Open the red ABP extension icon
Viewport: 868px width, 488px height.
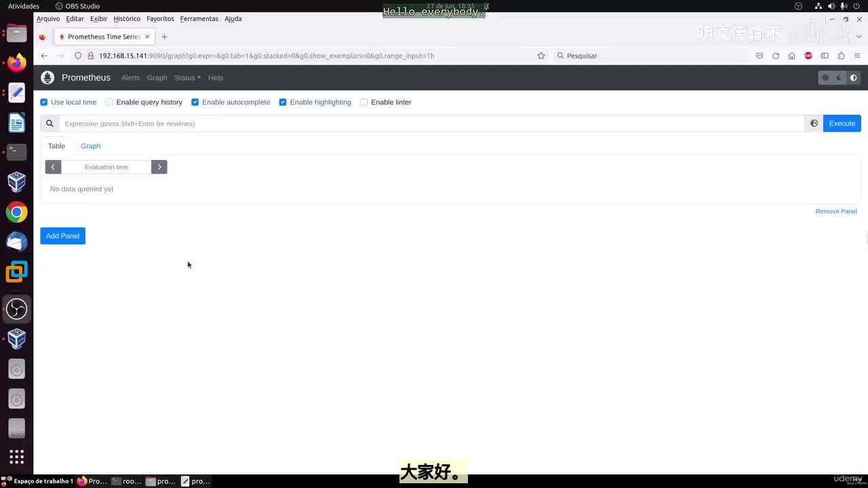[808, 56]
